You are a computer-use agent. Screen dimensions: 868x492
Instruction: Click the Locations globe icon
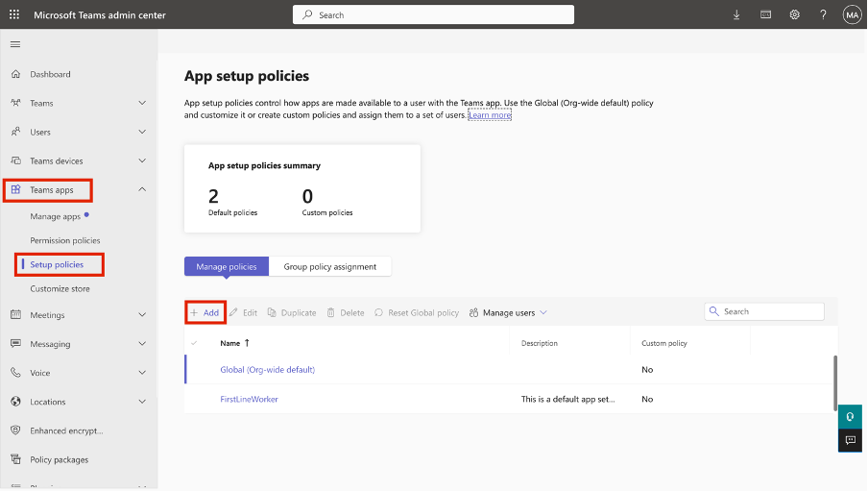coord(15,402)
